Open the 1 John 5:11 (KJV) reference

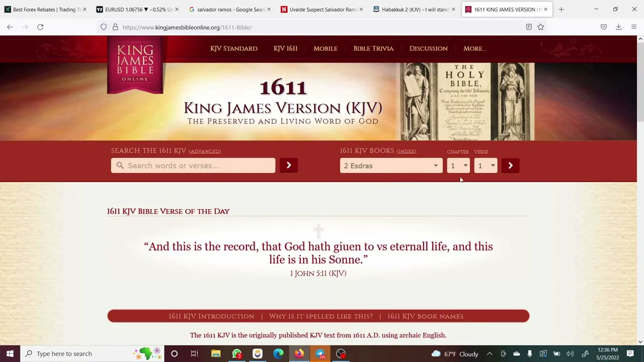(318, 273)
